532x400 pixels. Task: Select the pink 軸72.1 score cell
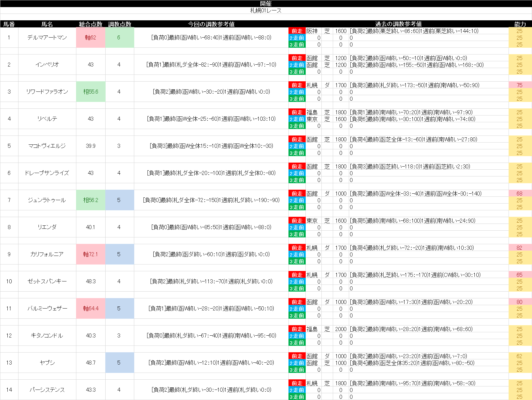(91, 254)
